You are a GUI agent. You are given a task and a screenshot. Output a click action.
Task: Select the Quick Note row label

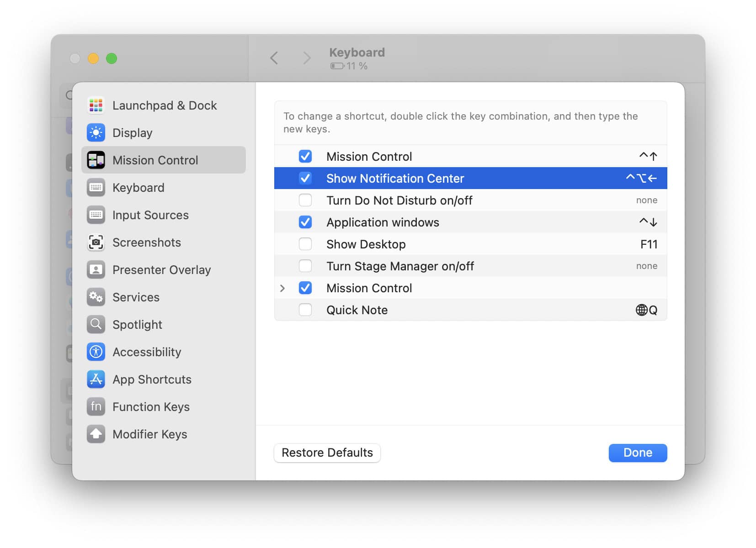357,310
